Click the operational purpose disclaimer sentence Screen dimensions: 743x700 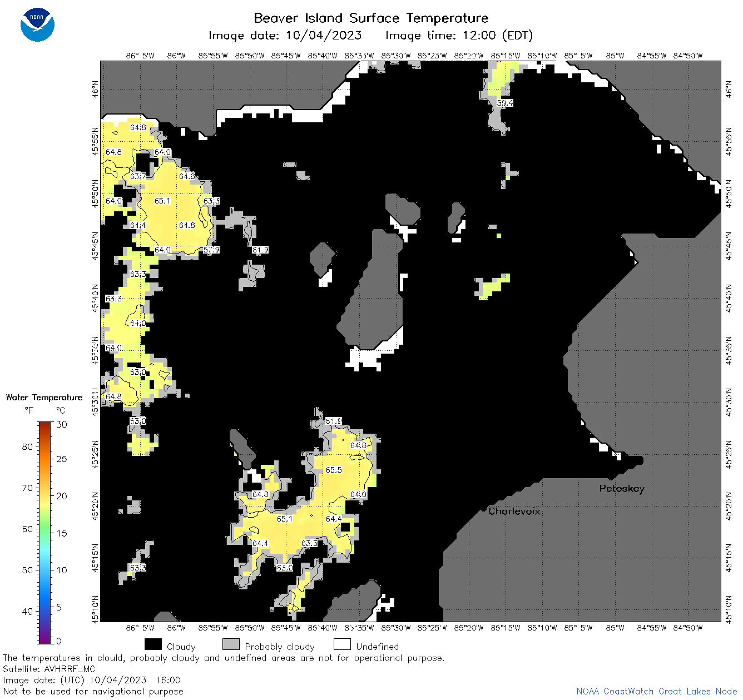click(x=224, y=658)
